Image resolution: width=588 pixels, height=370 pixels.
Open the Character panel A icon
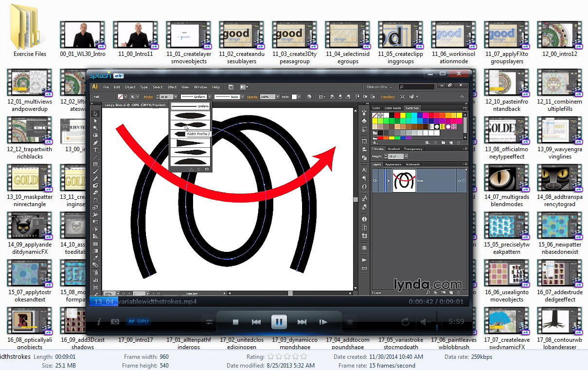pos(364,170)
